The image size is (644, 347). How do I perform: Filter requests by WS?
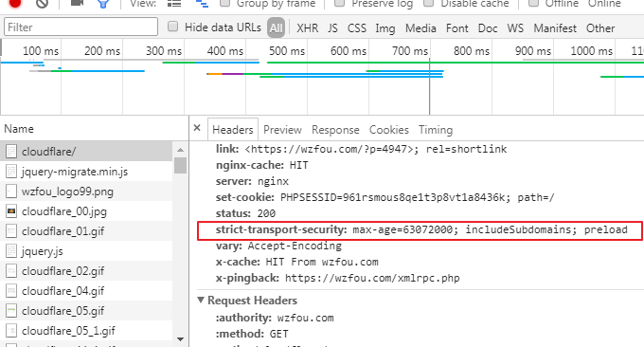pyautogui.click(x=515, y=27)
